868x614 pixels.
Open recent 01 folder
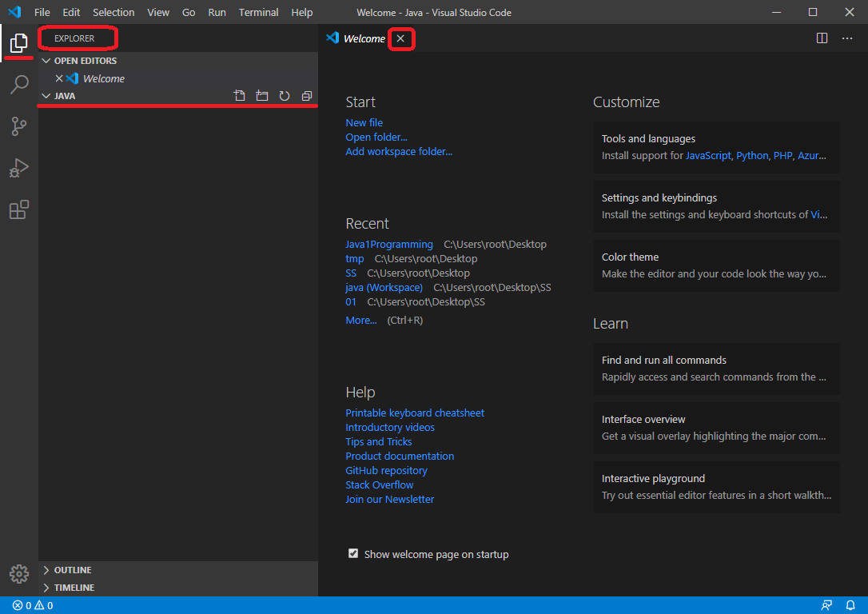pyautogui.click(x=351, y=301)
